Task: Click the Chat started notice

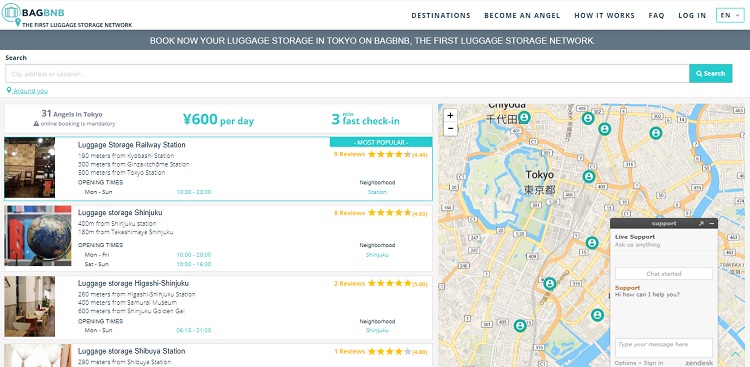Action: point(663,274)
